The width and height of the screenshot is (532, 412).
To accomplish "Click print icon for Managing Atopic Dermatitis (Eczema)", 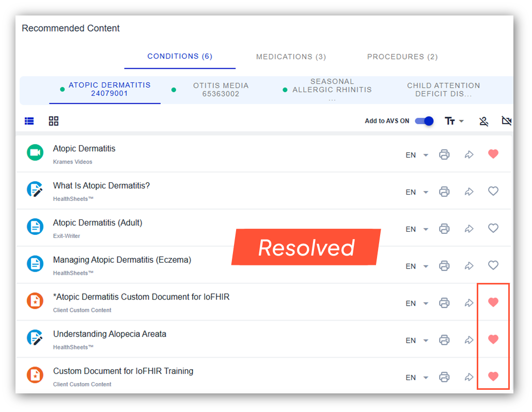I will point(444,266).
